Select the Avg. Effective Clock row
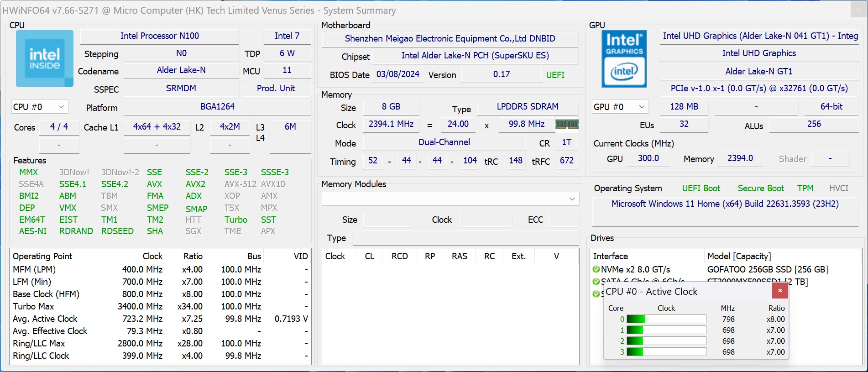Image resolution: width=868 pixels, height=372 pixels. (x=160, y=331)
